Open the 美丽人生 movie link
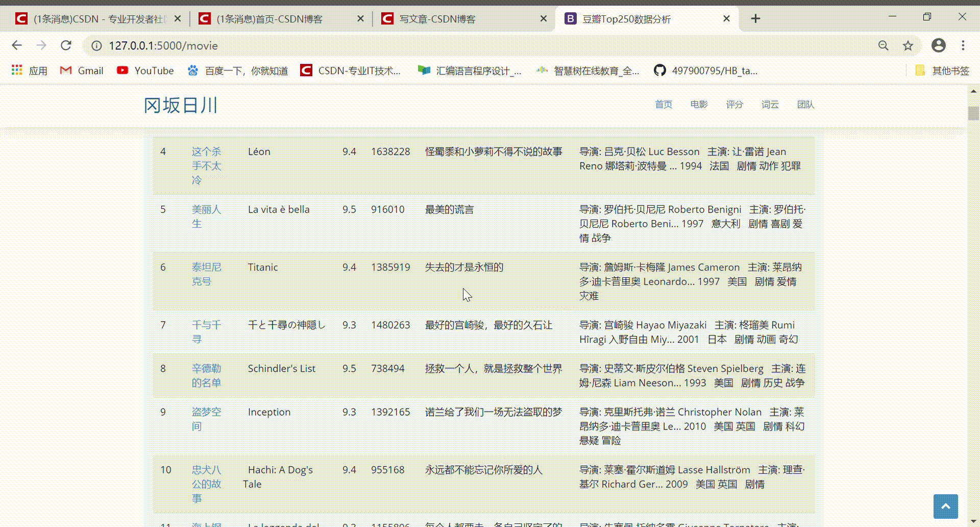 [x=206, y=217]
